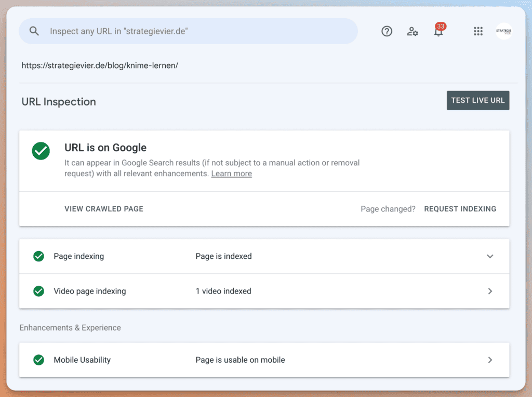Expand the Page indexing row chevron

490,256
